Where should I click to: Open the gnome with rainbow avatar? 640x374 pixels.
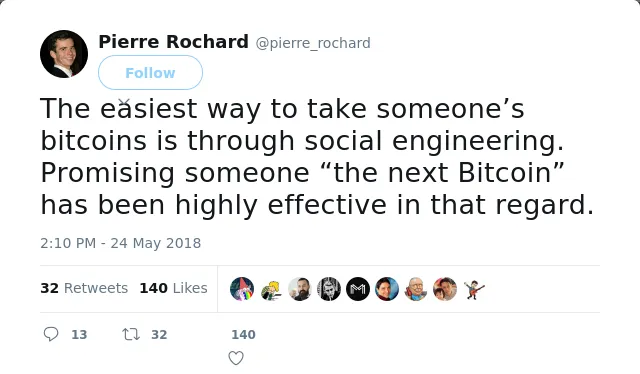242,289
